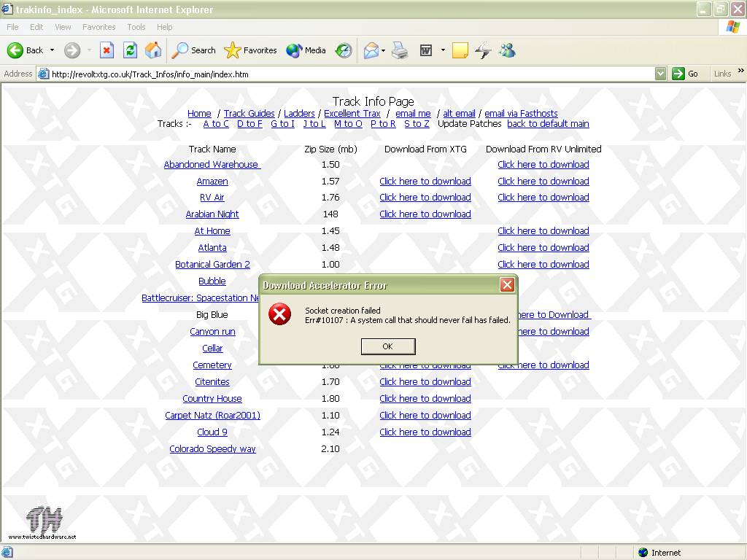The image size is (747, 560).
Task: Click the Refresh page icon
Action: (x=130, y=50)
